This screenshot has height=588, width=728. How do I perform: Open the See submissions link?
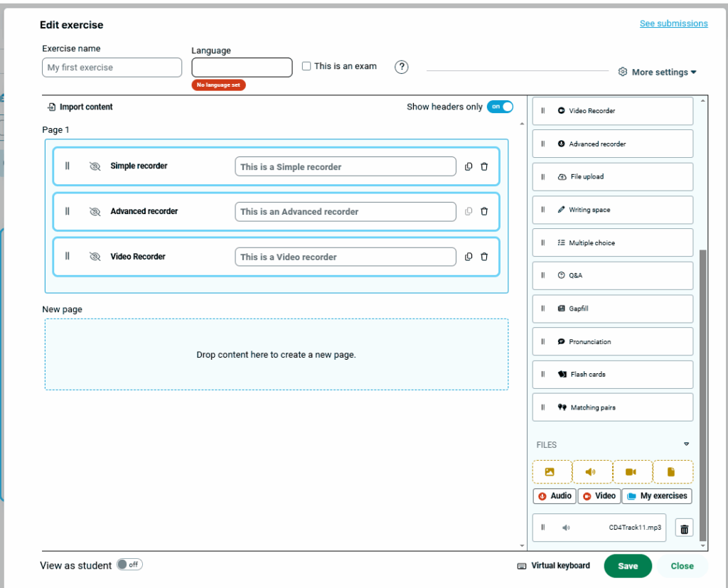click(x=673, y=23)
